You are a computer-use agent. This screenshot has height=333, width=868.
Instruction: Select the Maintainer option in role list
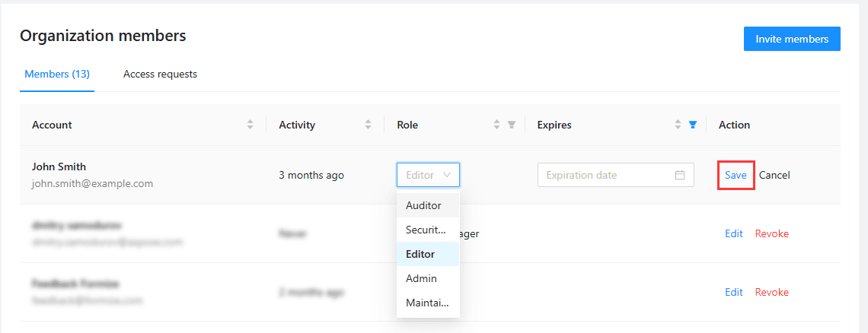[x=427, y=303]
